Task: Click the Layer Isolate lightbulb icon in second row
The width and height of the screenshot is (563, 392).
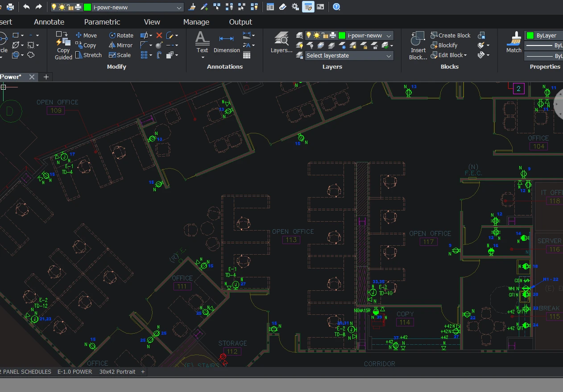Action: coord(300,45)
